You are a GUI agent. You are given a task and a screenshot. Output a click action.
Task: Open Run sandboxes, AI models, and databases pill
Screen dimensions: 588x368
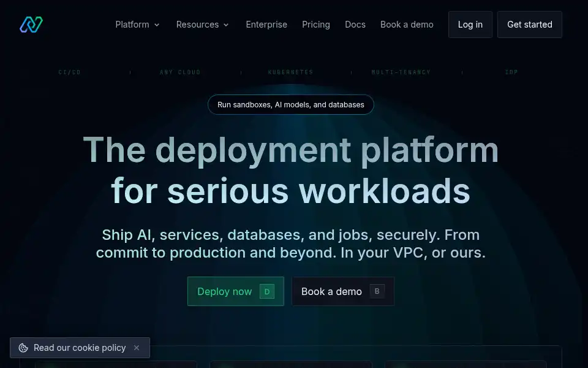[290, 104]
